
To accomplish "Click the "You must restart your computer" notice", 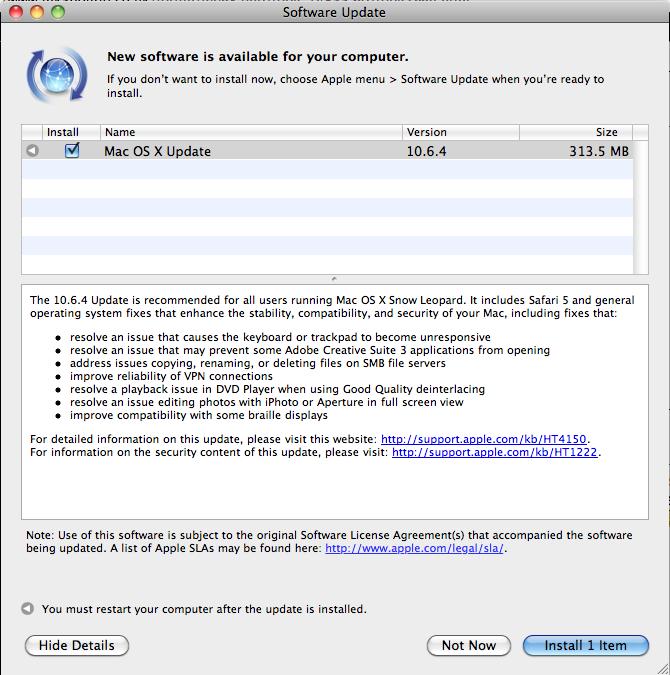I will pos(204,609).
